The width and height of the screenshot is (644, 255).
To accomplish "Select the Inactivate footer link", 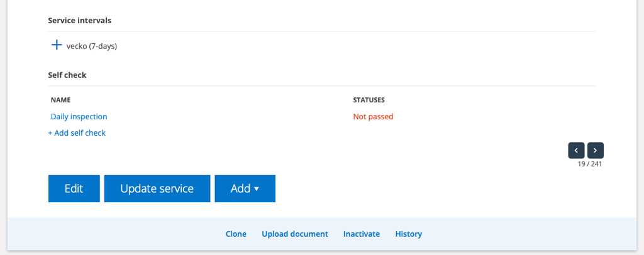I will tap(362, 234).
